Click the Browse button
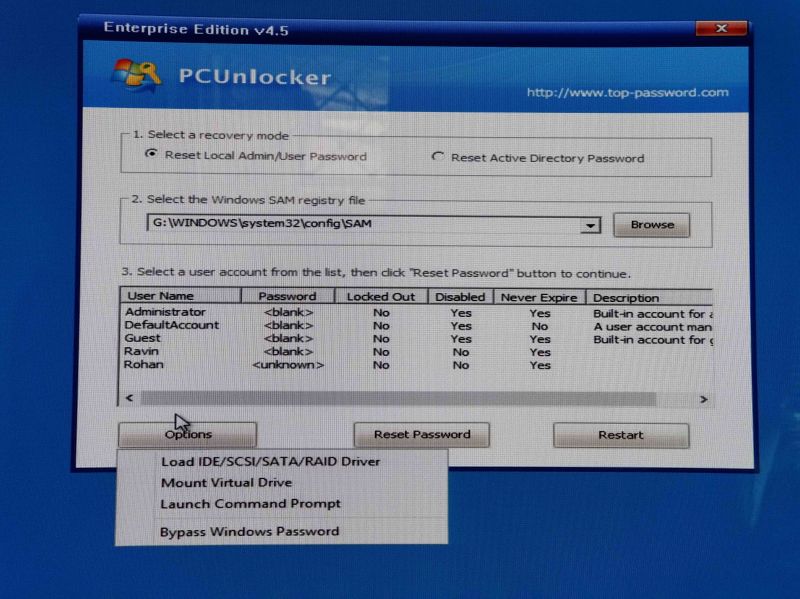The height and width of the screenshot is (599, 800). pos(652,225)
